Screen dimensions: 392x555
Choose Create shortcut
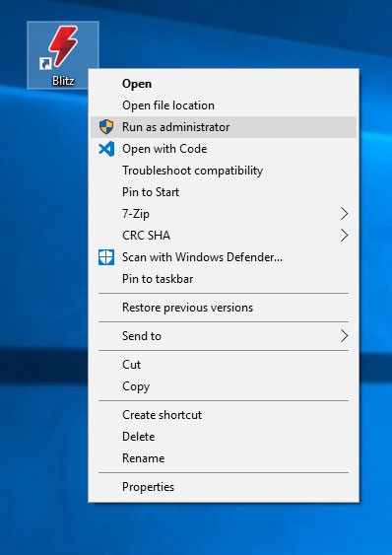(224, 415)
